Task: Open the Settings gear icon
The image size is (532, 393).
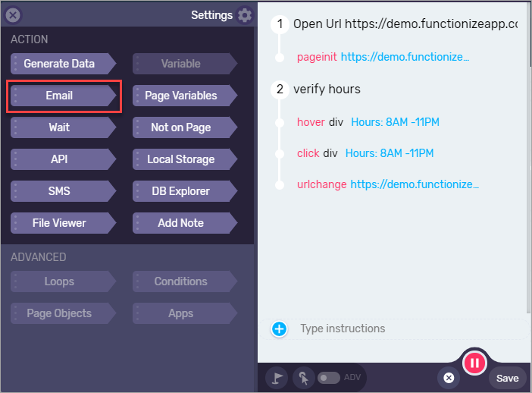Action: pyautogui.click(x=245, y=15)
